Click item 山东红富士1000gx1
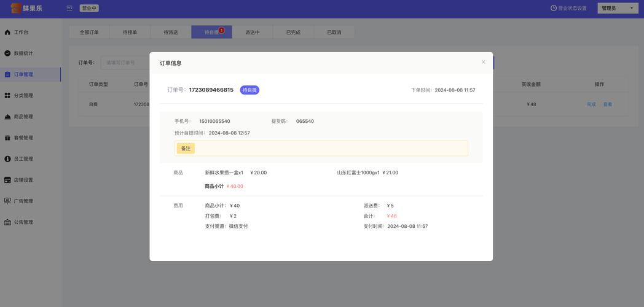Screen dimensions: 644x307 tap(358, 173)
